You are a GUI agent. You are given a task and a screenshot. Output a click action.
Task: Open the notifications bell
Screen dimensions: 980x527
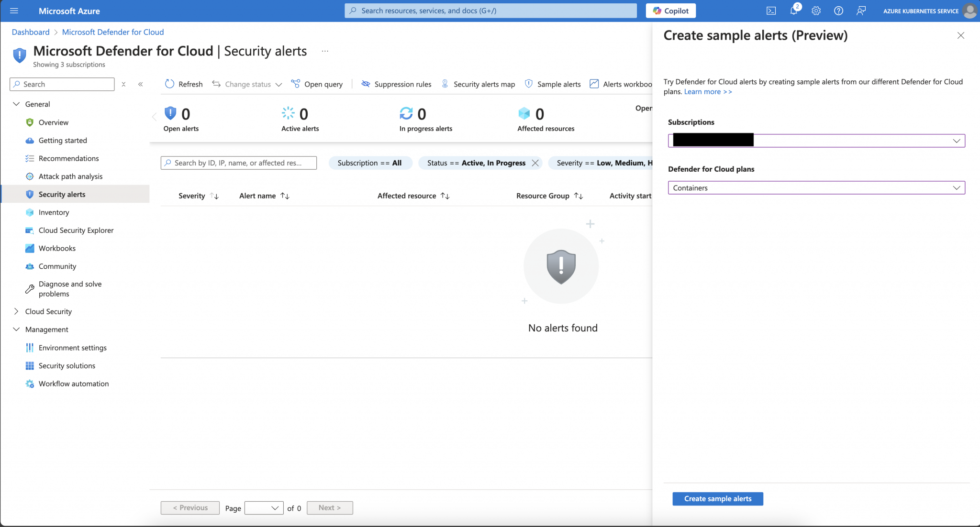coord(794,11)
